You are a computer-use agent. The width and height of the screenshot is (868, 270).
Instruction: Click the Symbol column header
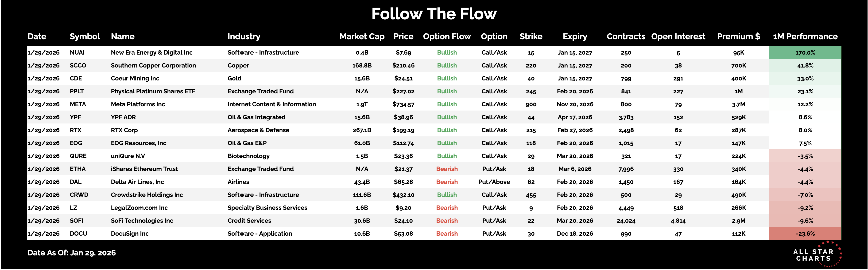(x=85, y=36)
